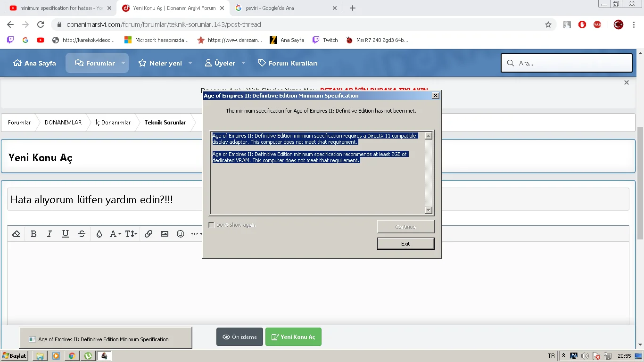
Task: Open the Microsoft hesabınızda bookmark
Action: [156, 40]
